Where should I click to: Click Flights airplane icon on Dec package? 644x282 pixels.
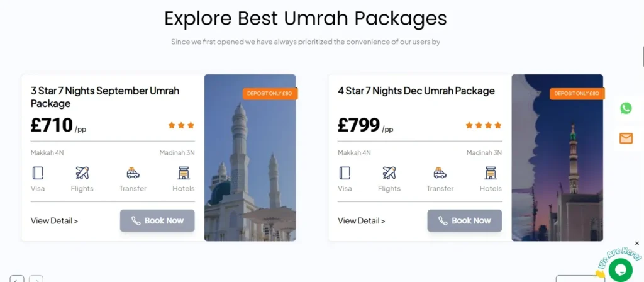[x=389, y=173]
